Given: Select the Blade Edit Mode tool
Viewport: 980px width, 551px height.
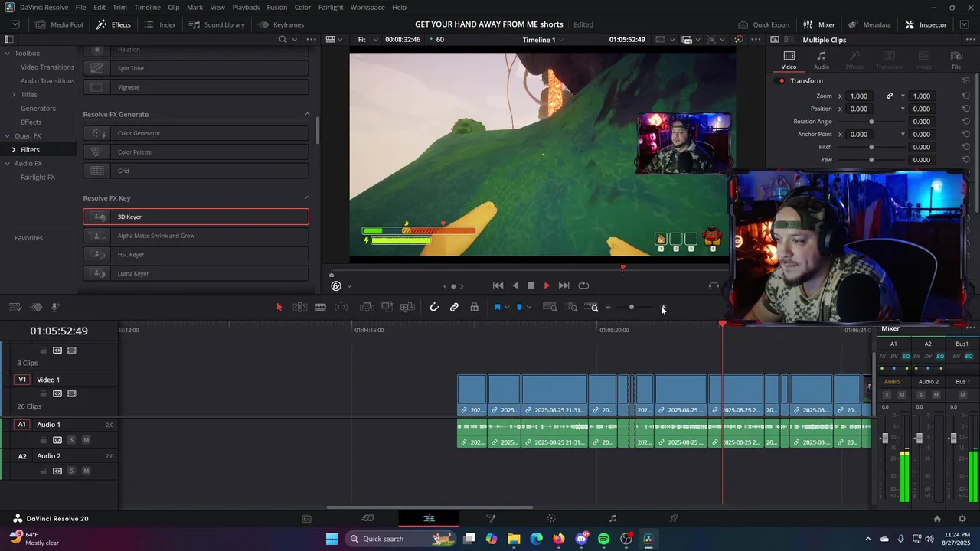Looking at the screenshot, I should pos(321,307).
